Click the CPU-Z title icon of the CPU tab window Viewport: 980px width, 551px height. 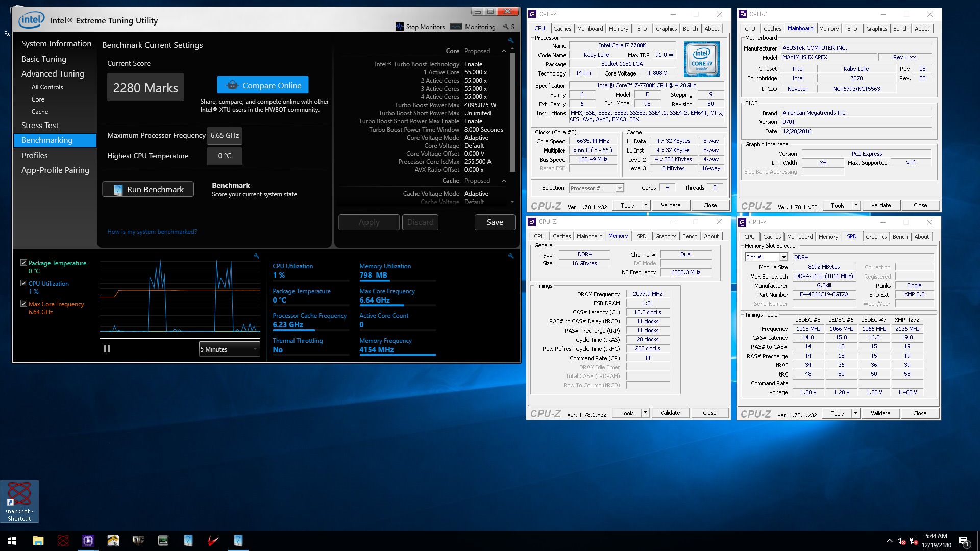coord(532,14)
